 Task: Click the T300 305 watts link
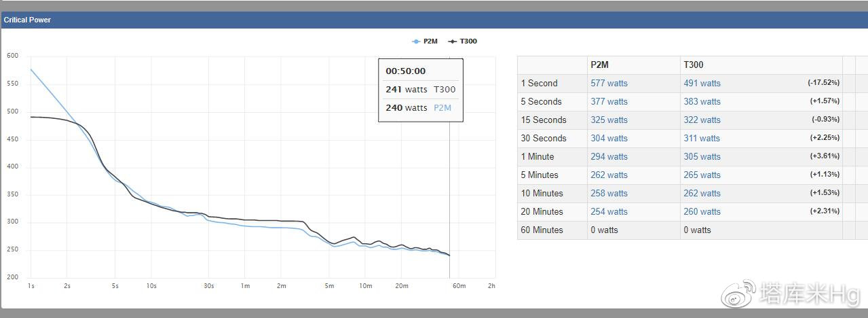702,157
